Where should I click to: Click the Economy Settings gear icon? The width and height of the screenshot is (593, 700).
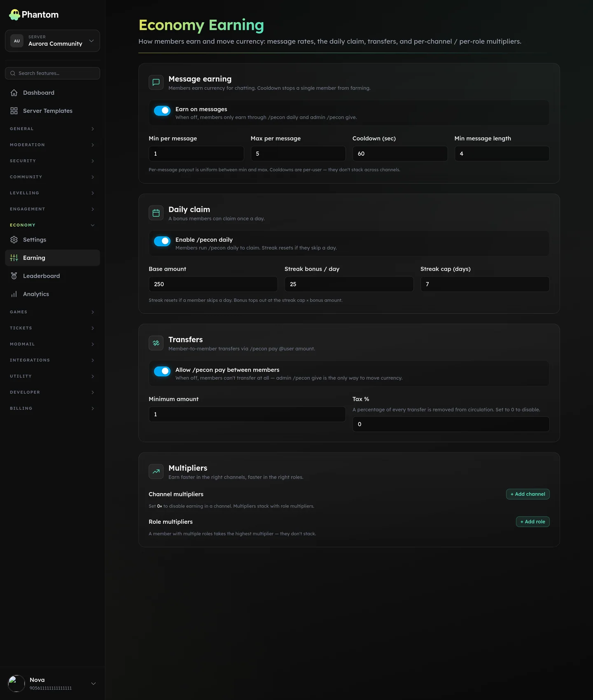point(14,240)
